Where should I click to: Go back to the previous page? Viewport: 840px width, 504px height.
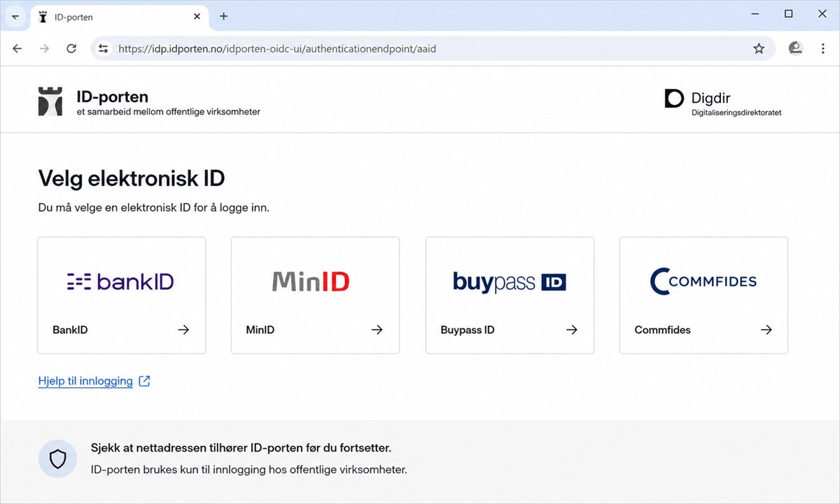(17, 49)
